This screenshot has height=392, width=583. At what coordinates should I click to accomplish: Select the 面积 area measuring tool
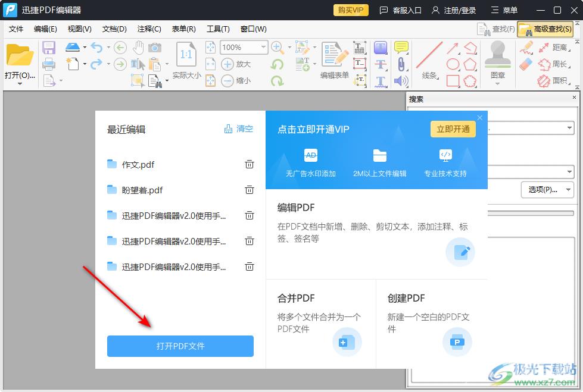[x=554, y=81]
